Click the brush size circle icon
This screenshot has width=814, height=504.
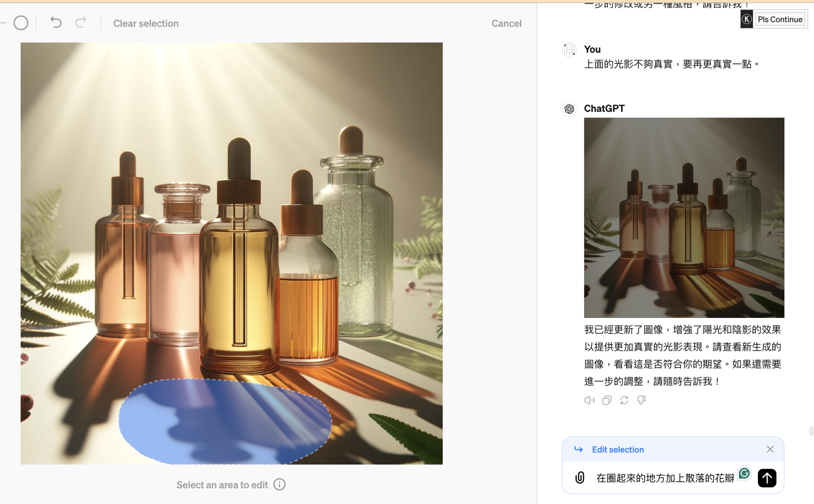click(21, 23)
